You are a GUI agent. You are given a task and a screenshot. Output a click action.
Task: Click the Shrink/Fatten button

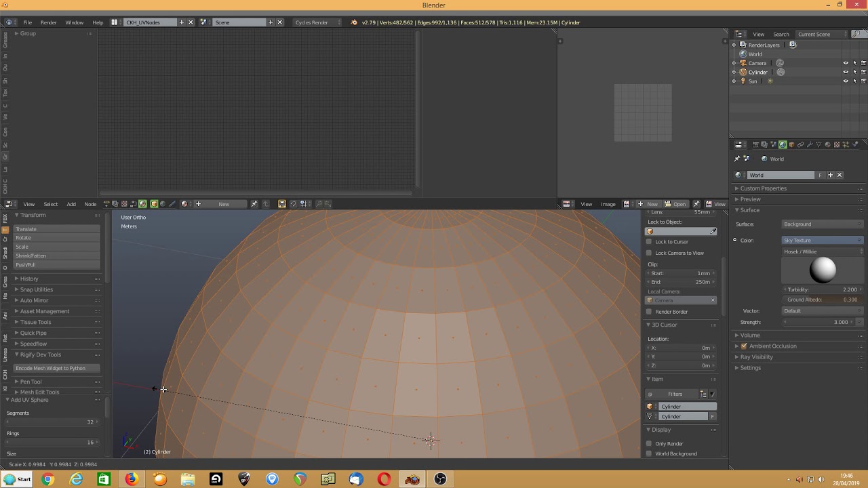tap(57, 256)
